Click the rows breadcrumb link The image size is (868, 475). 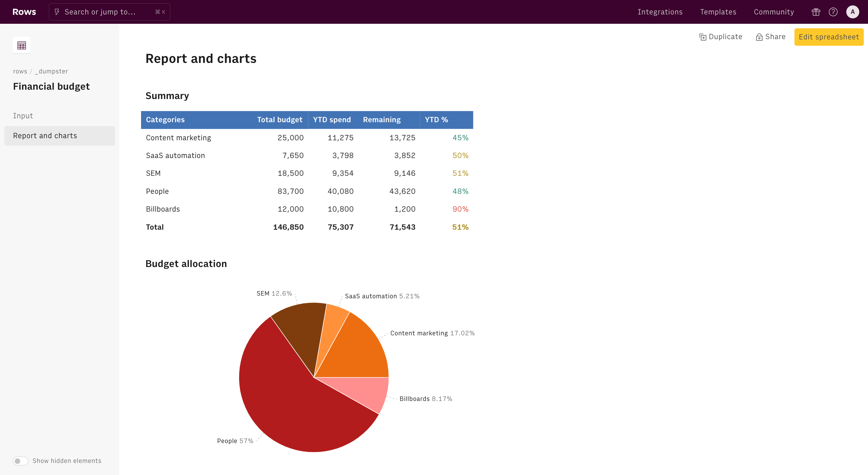click(x=20, y=71)
